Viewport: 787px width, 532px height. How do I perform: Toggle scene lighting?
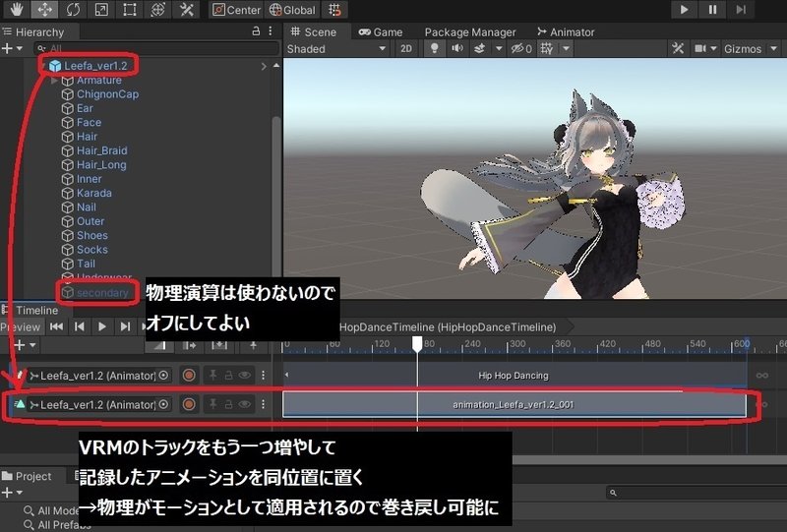coord(435,49)
